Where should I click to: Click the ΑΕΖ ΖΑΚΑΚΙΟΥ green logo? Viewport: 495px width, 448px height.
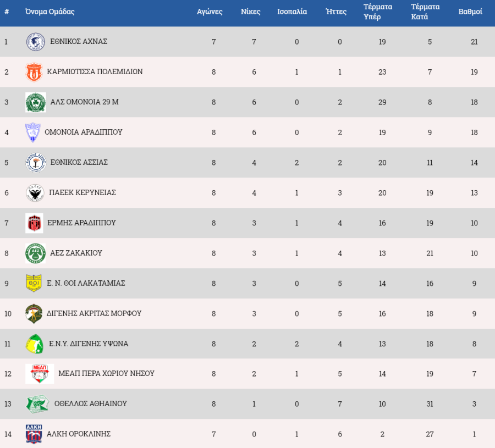click(x=35, y=253)
